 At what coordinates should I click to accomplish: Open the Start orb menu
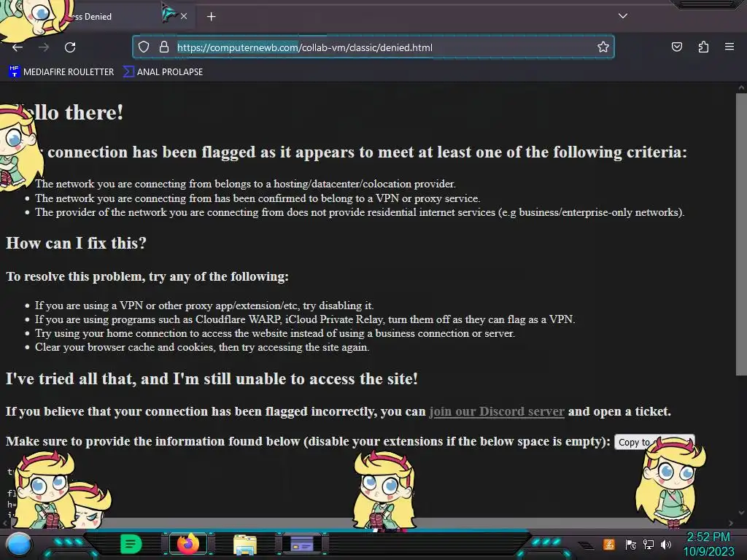(x=19, y=544)
